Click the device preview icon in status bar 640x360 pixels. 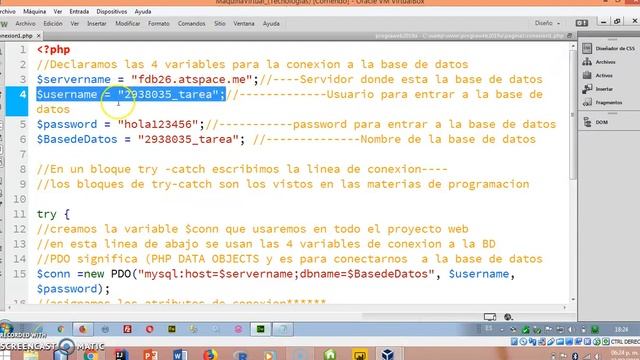(490, 317)
